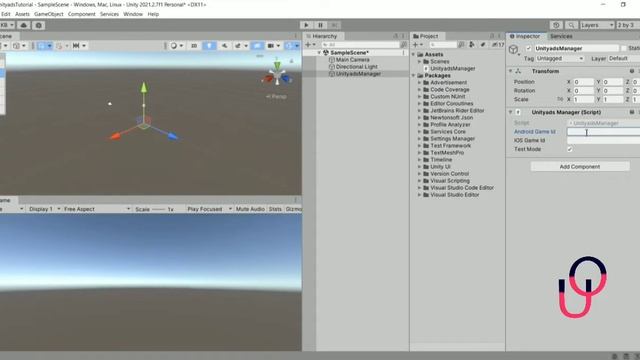Click the iOS Game Id field
The width and height of the screenshot is (640, 360).
point(603,140)
